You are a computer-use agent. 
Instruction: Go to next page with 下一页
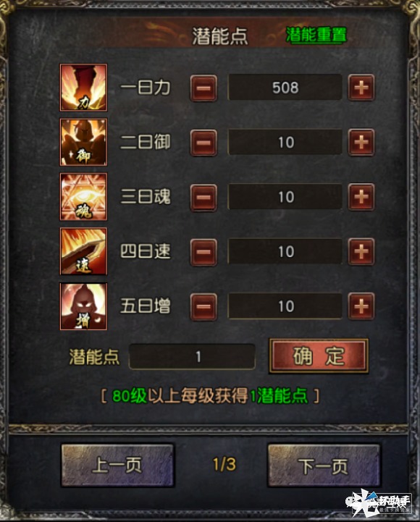324,466
